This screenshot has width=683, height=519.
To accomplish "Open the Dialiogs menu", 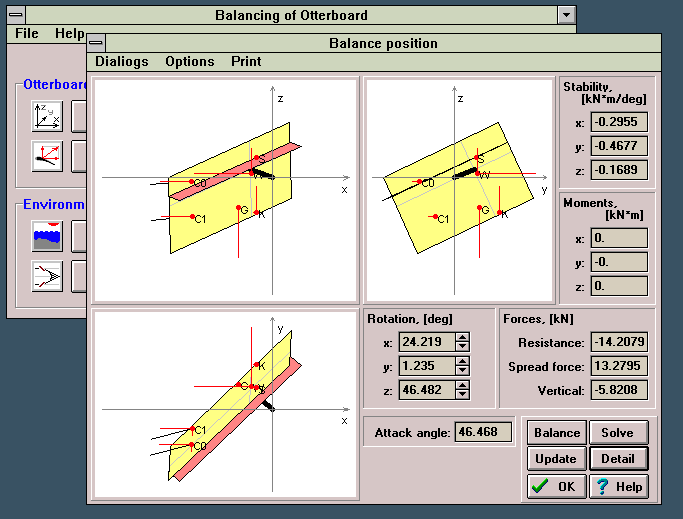I will 121,61.
